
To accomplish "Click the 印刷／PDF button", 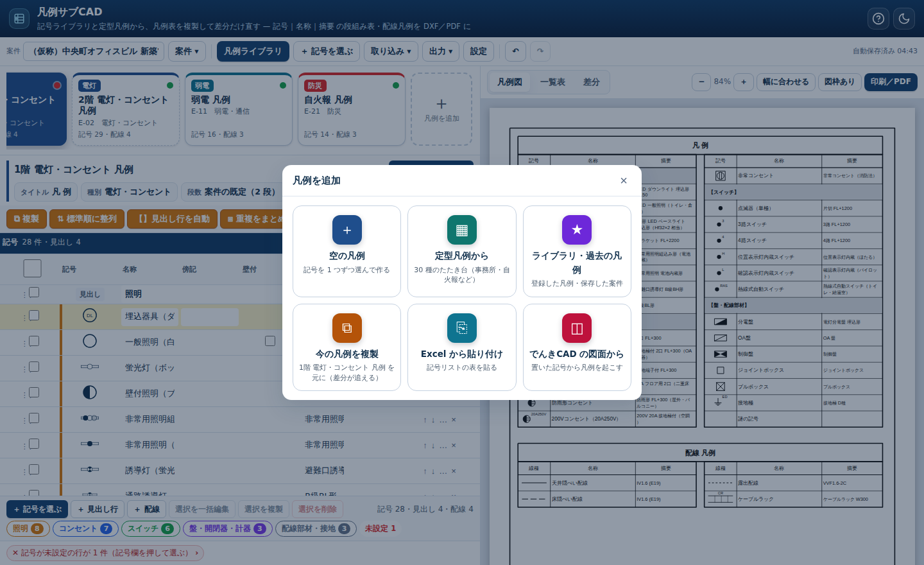I will [x=891, y=82].
